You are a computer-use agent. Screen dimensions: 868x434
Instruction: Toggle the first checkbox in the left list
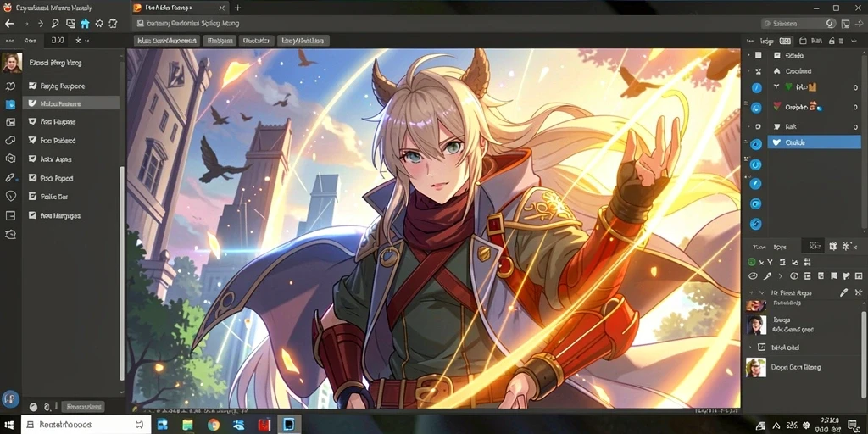[x=32, y=86]
